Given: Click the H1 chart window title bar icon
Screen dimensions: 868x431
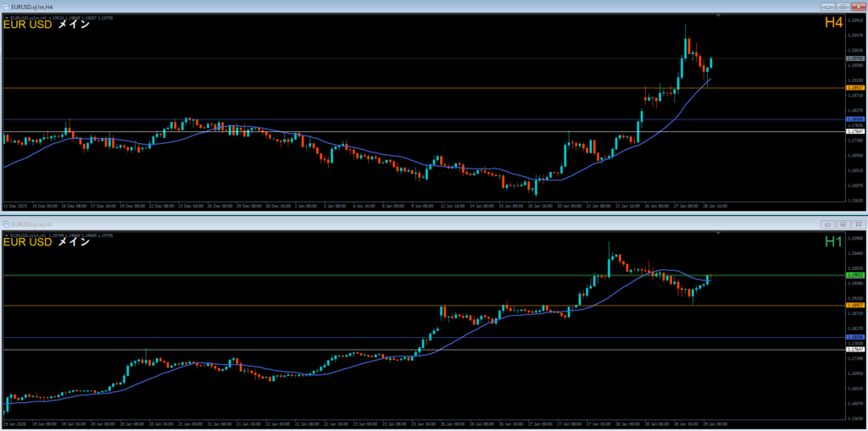Looking at the screenshot, I should [6, 224].
